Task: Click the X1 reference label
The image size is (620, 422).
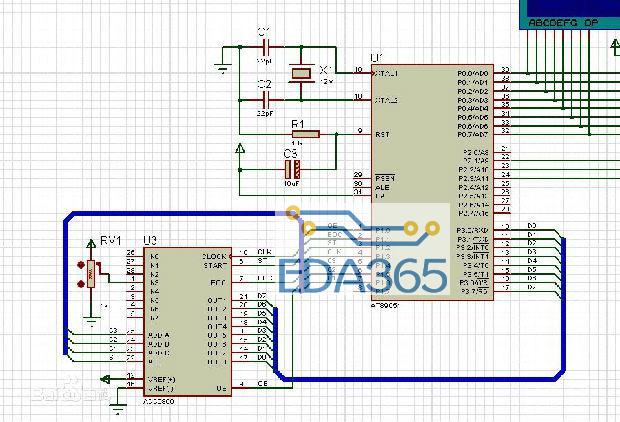Action: pos(325,70)
